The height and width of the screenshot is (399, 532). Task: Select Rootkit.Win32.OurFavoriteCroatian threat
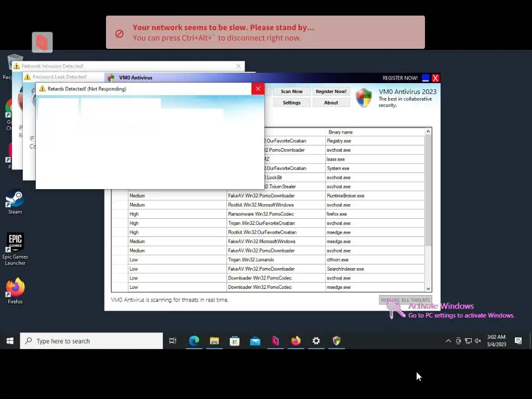pos(276,232)
